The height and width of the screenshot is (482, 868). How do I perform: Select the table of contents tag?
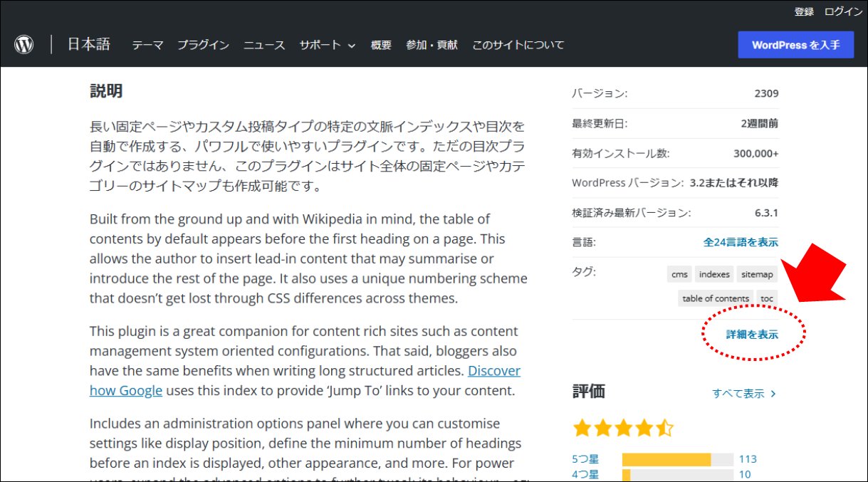click(x=716, y=298)
